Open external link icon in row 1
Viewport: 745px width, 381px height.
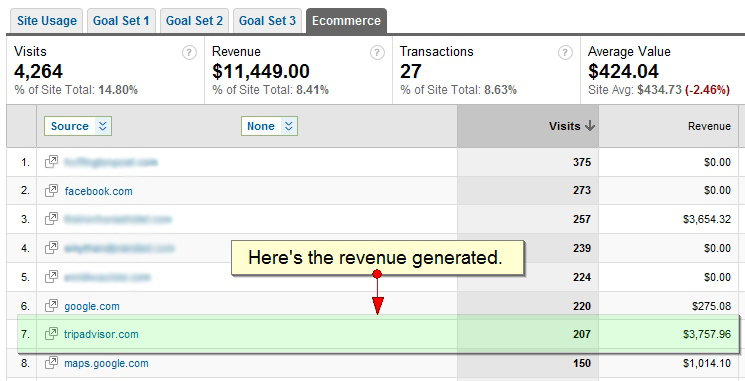51,162
